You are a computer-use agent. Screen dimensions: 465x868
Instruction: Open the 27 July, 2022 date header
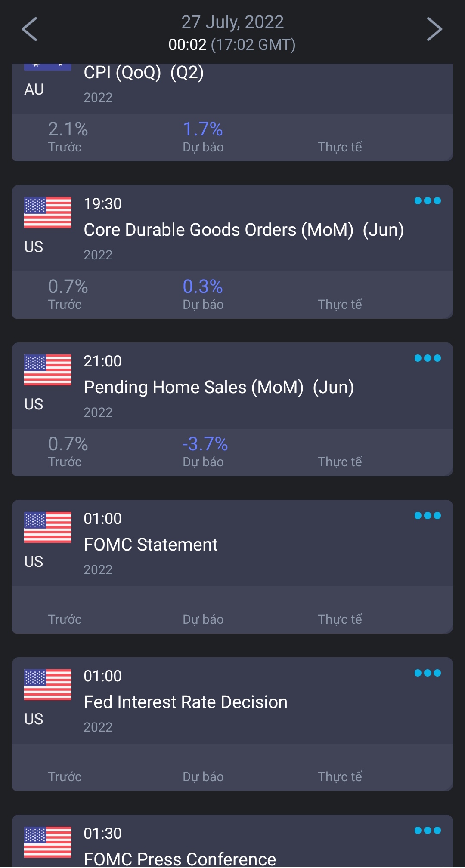click(x=232, y=22)
